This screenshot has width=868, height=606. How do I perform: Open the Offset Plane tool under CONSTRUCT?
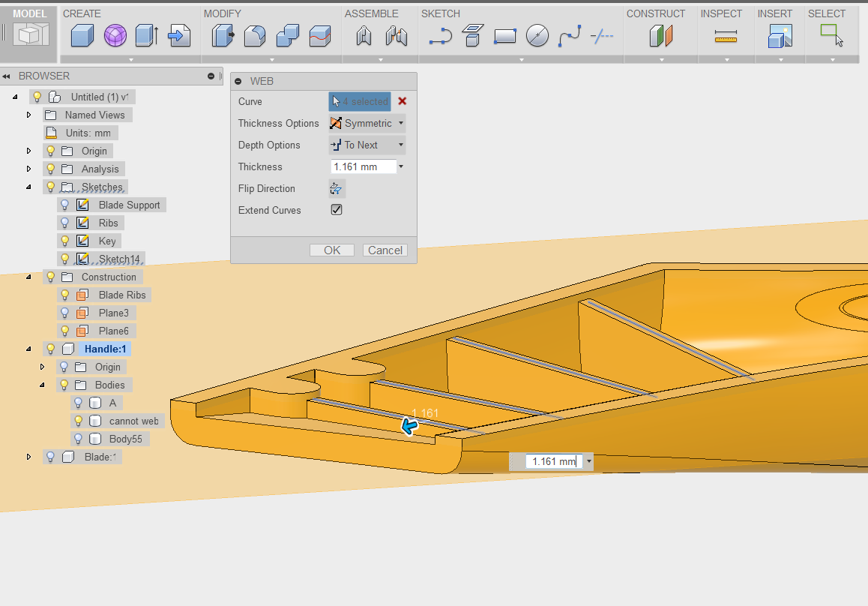[x=660, y=35]
